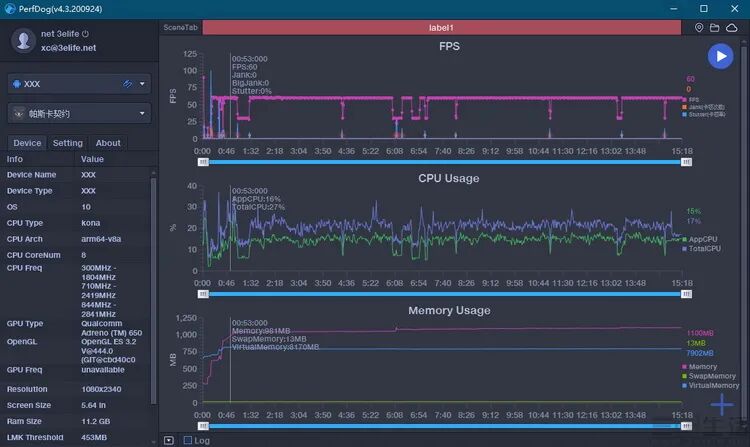The width and height of the screenshot is (750, 447).
Task: Click the panel toggle icon left of Log
Action: pyautogui.click(x=169, y=440)
